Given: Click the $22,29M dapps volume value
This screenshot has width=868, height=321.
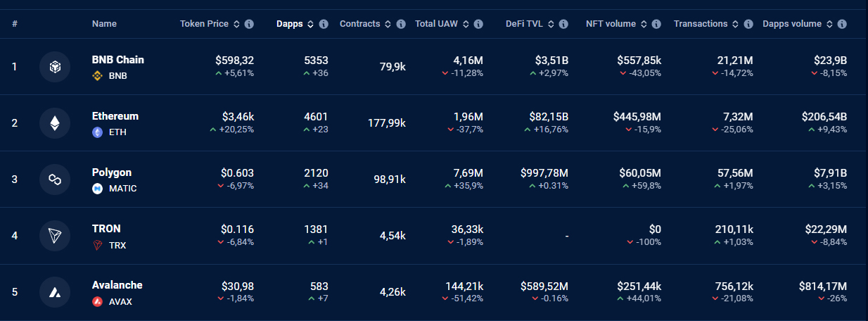Looking at the screenshot, I should 826,229.
